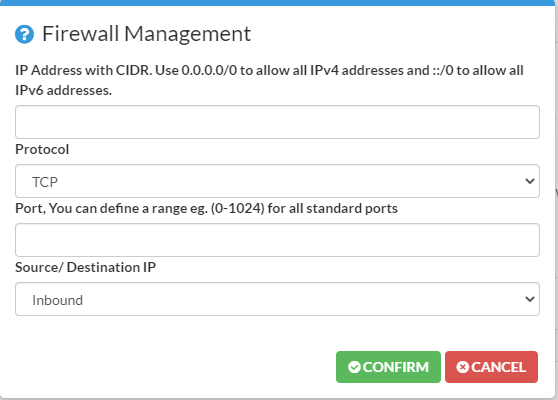
Task: Click the X icon inside Cancel
Action: 462,367
